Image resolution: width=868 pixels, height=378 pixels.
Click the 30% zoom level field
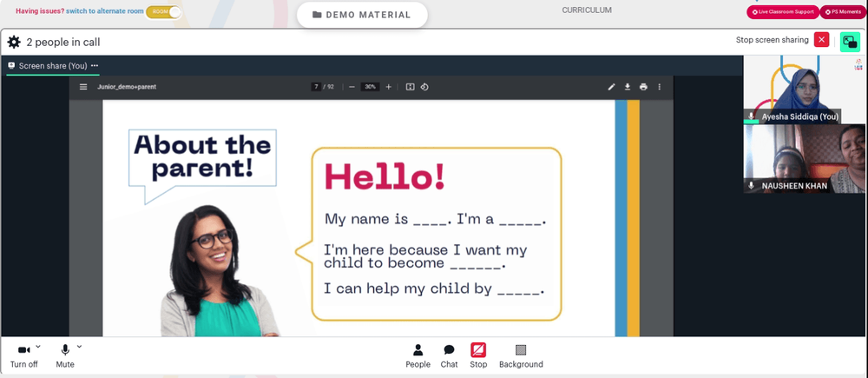371,87
